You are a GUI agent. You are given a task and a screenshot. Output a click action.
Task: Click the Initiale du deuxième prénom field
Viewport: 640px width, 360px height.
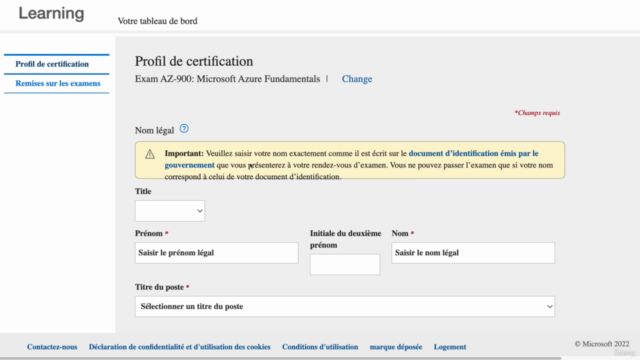click(x=345, y=264)
